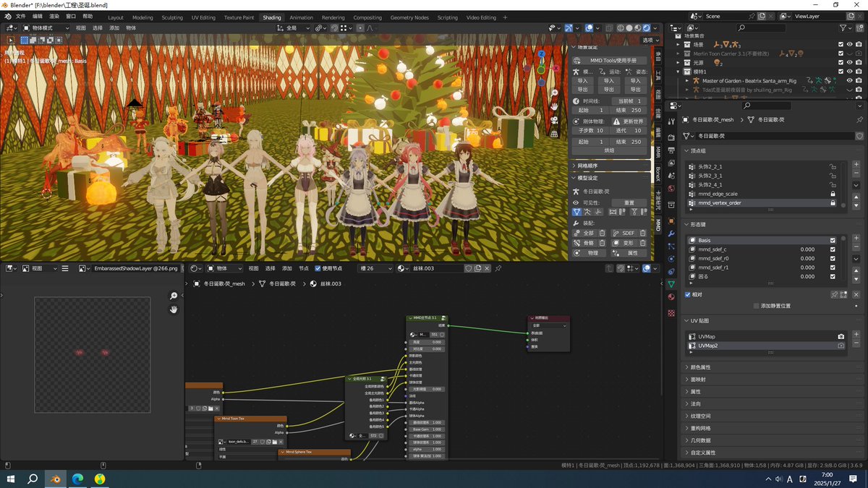
Task: Select mesh visibility toggle icon in 可见性 row
Action: [x=576, y=213]
